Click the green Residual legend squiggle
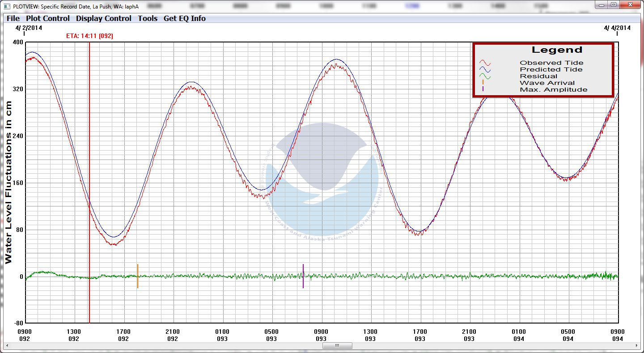The image size is (644, 353). pyautogui.click(x=485, y=76)
